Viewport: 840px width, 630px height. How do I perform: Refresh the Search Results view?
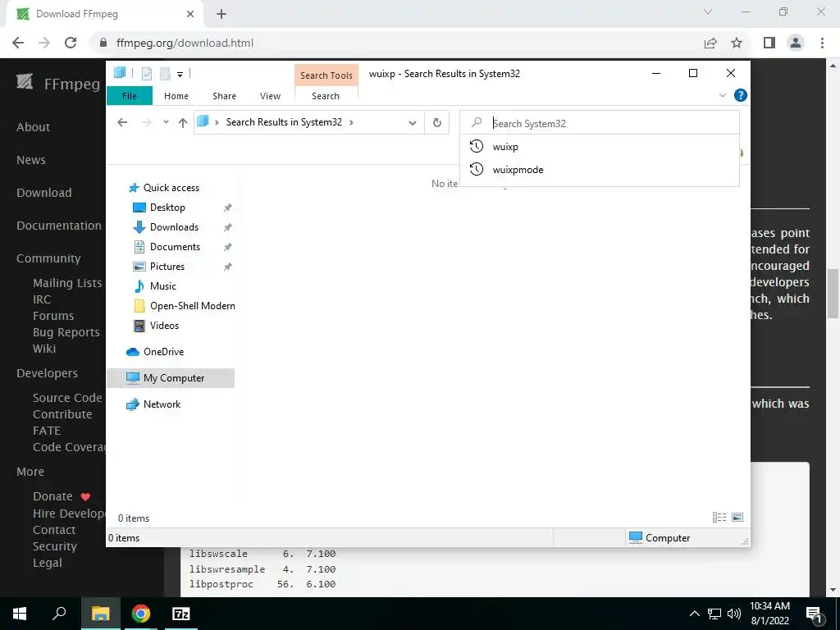coord(437,123)
